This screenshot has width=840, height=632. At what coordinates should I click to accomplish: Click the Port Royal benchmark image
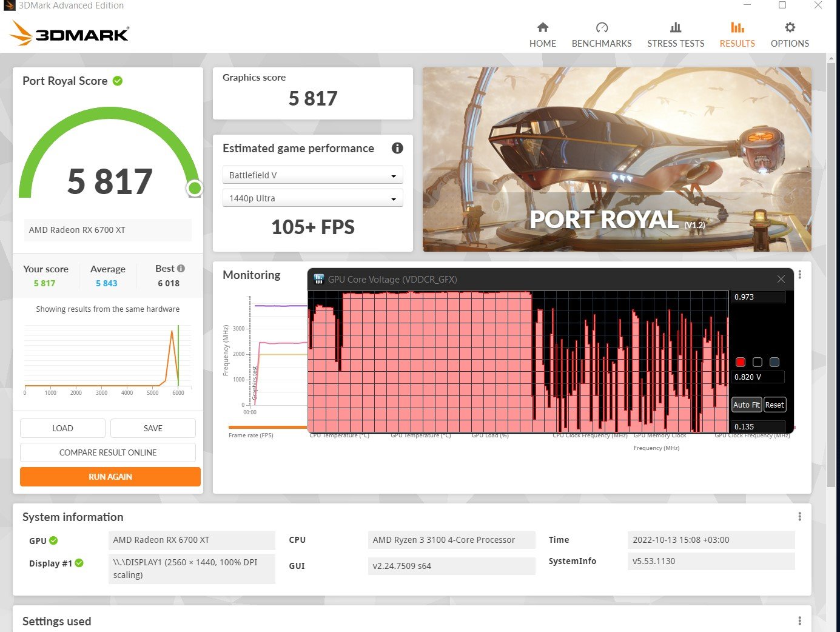[x=617, y=160]
